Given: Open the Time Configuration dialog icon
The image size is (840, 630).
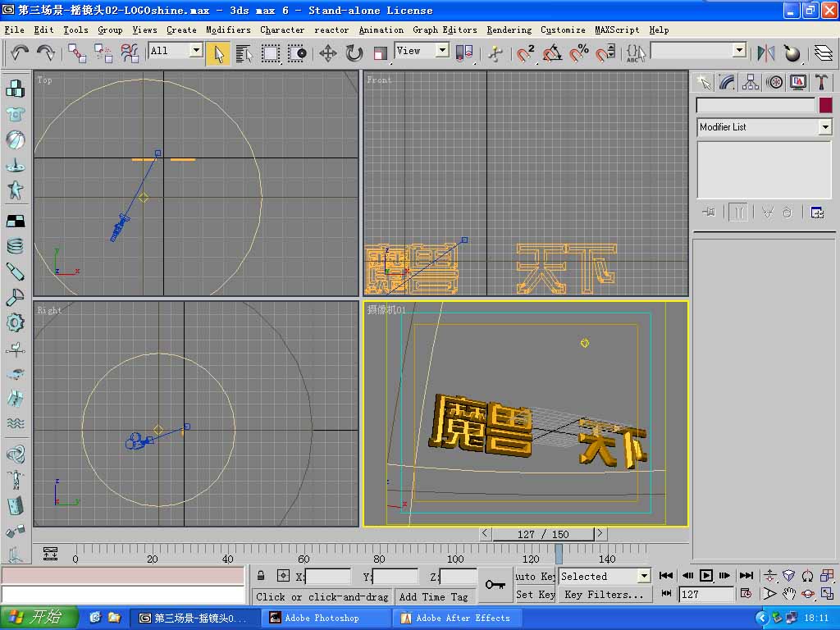Looking at the screenshot, I should tap(745, 594).
